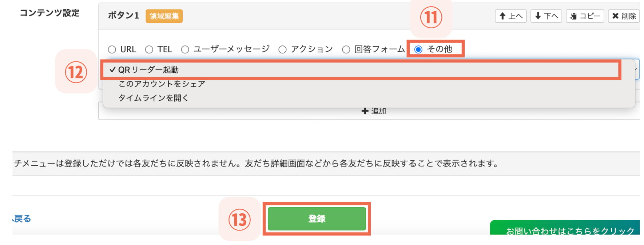
Task: Add a new button via the 追加 plus icon
Action: [373, 111]
